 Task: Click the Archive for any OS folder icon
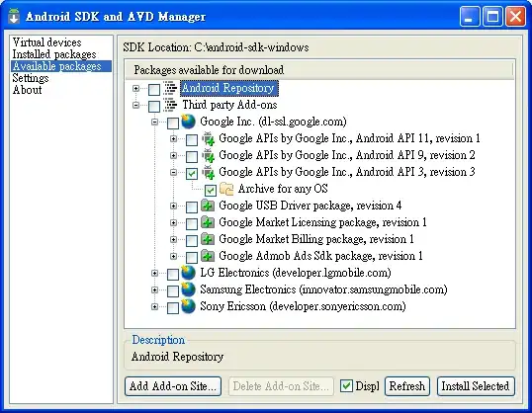(226, 189)
